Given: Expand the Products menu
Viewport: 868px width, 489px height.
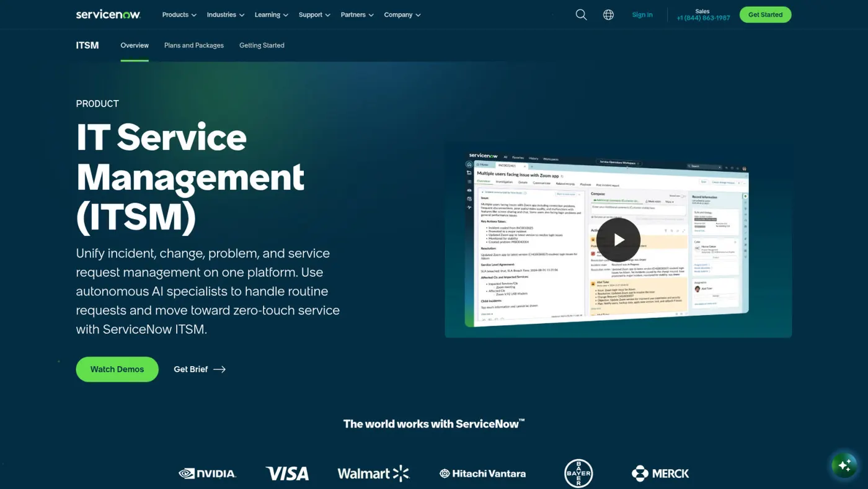Looking at the screenshot, I should point(179,15).
